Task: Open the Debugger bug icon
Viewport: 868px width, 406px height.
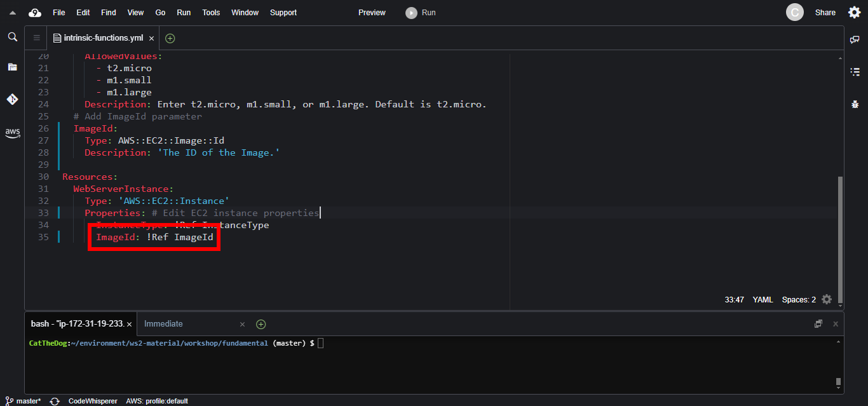Action: [855, 104]
